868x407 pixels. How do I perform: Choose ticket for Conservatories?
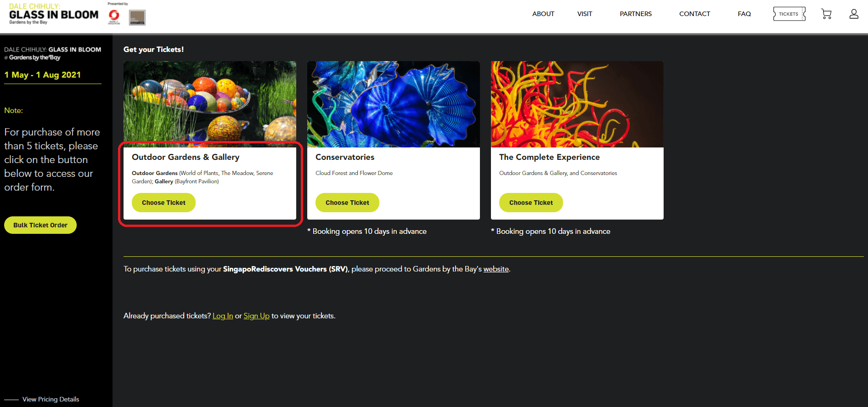347,203
